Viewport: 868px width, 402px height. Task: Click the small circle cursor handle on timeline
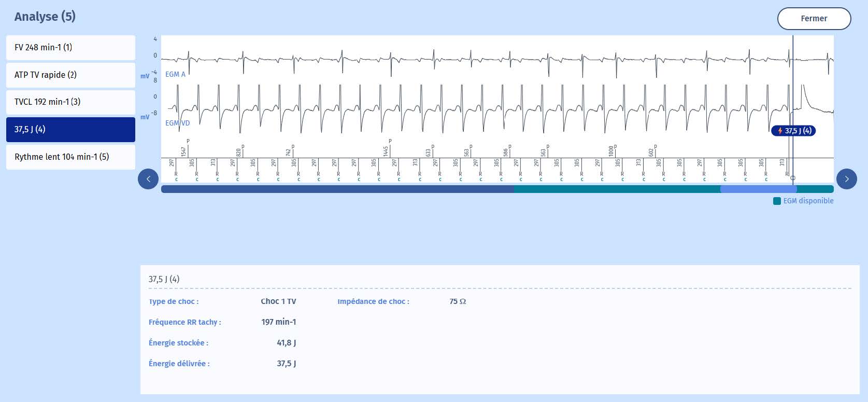click(792, 178)
